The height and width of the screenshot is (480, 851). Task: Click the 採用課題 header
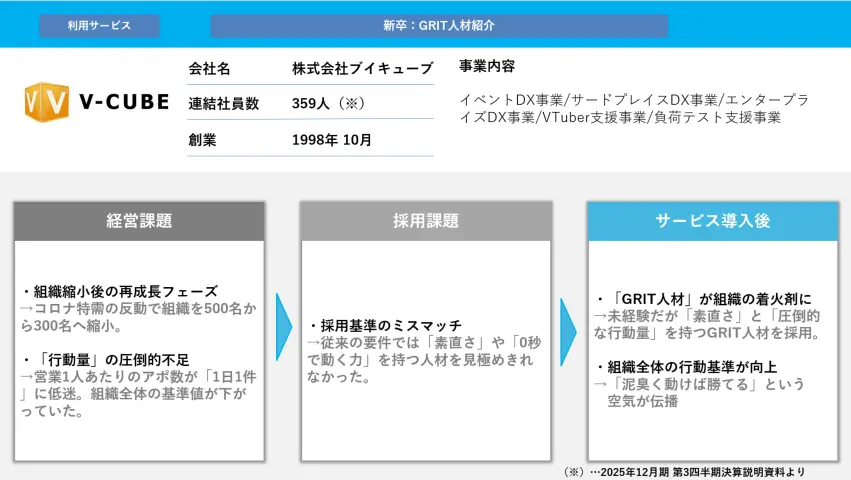click(426, 221)
